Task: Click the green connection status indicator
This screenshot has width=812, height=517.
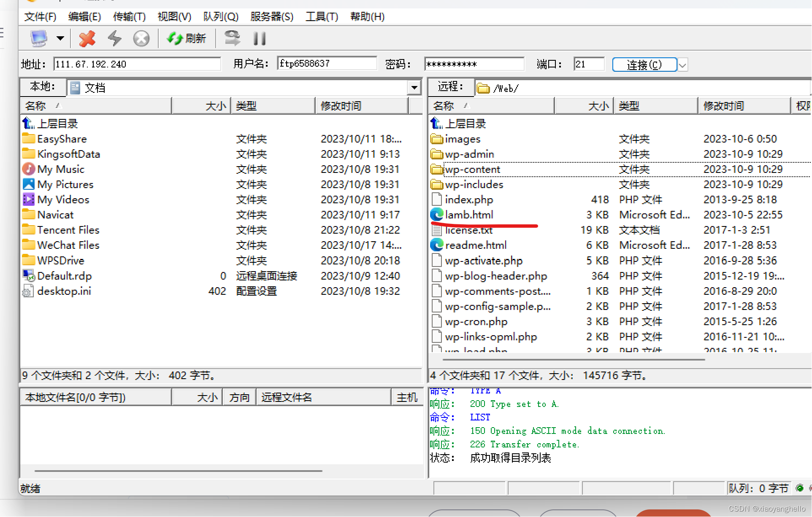Action: coord(799,488)
